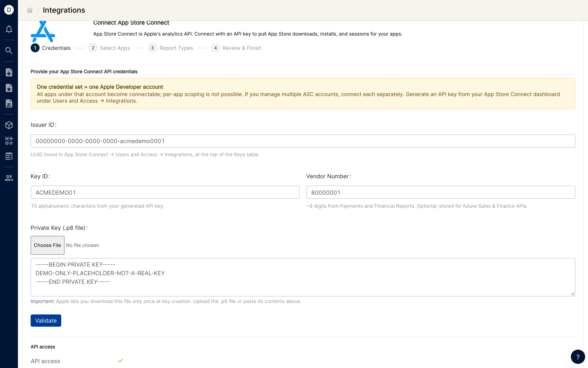Grab the private key textarea resize handle

pos(573,294)
